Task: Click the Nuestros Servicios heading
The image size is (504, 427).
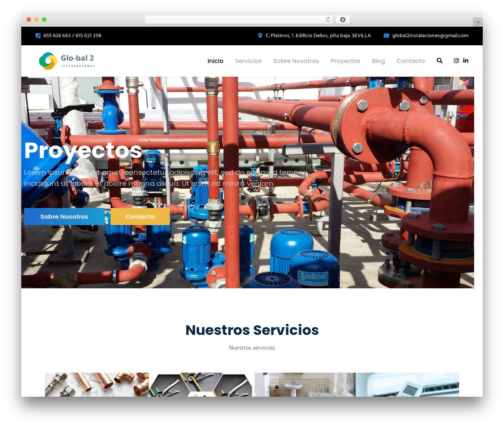Action: 252,330
